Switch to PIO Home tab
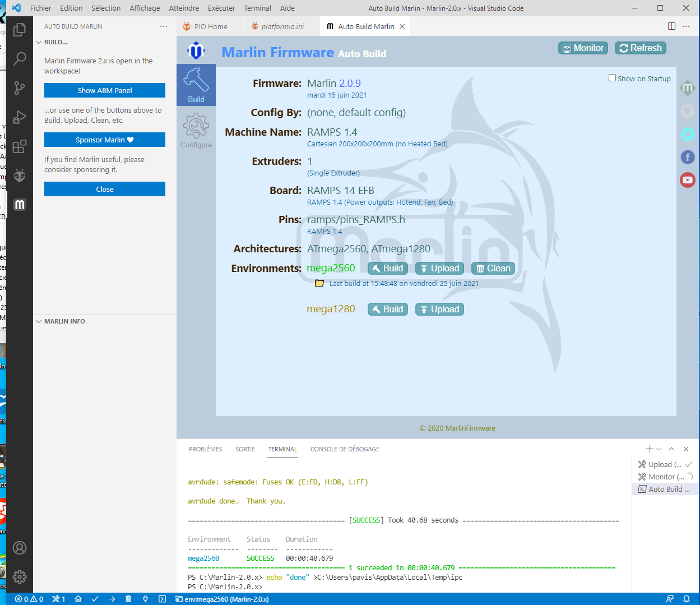The width and height of the screenshot is (700, 605). 210,26
